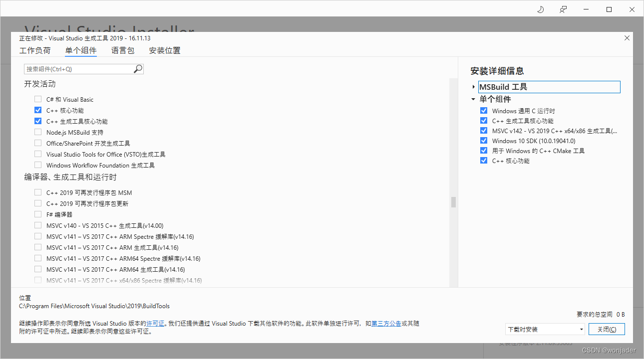
Task: Maximize the Visual Studio Installer window
Action: pos(609,9)
